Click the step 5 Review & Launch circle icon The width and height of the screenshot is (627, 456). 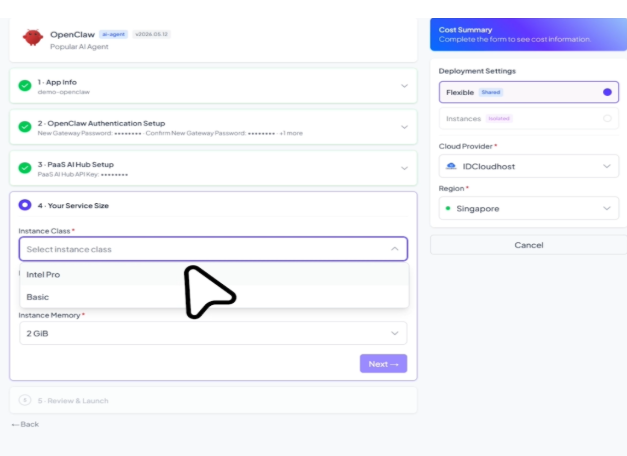(25, 400)
